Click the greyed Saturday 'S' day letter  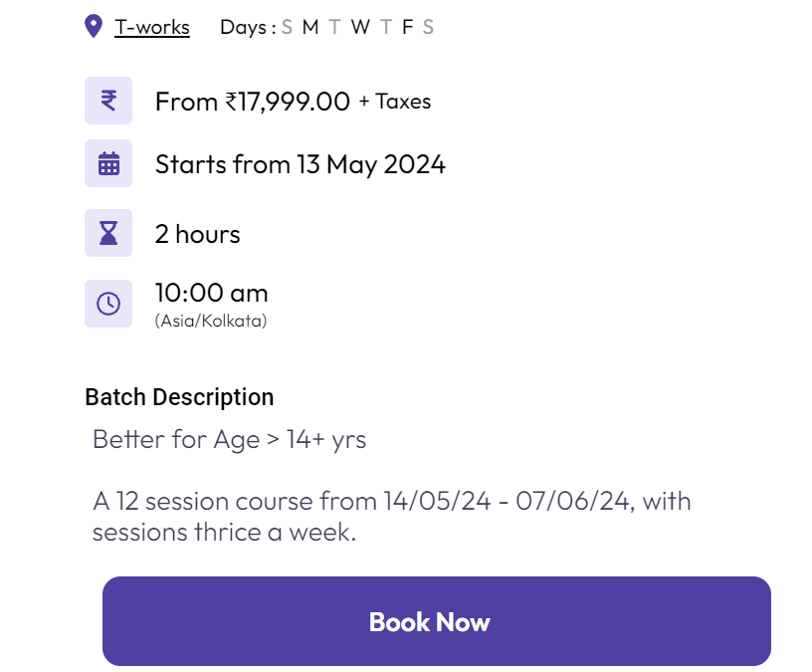pos(428,27)
